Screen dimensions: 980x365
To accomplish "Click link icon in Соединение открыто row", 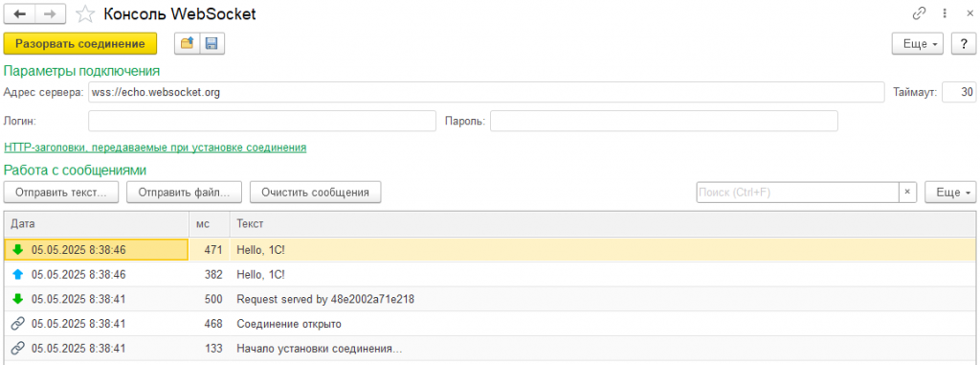I will pos(18,324).
